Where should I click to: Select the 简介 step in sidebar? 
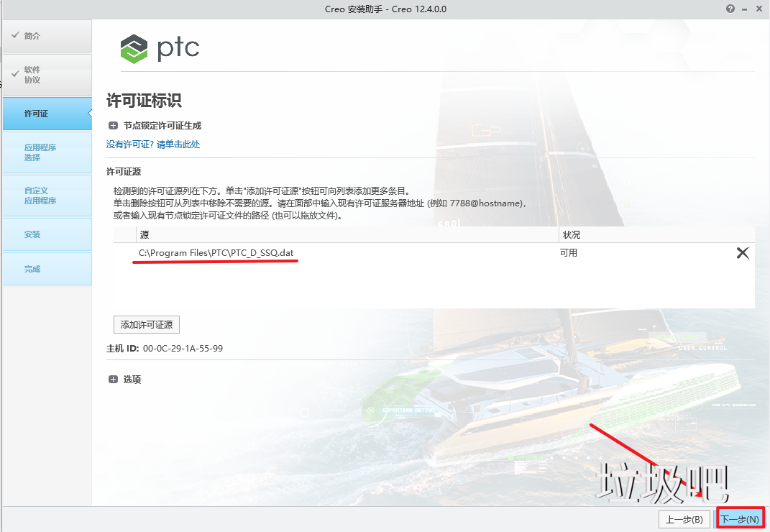[x=47, y=36]
